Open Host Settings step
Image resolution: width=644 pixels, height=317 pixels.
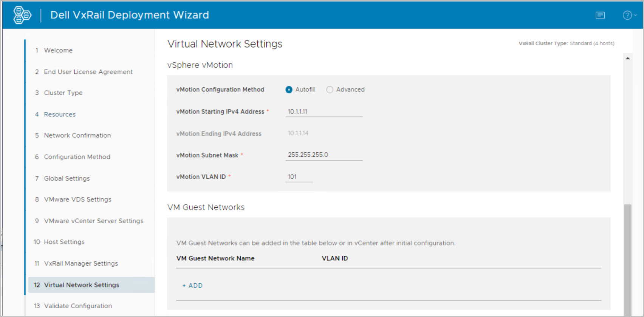(64, 242)
